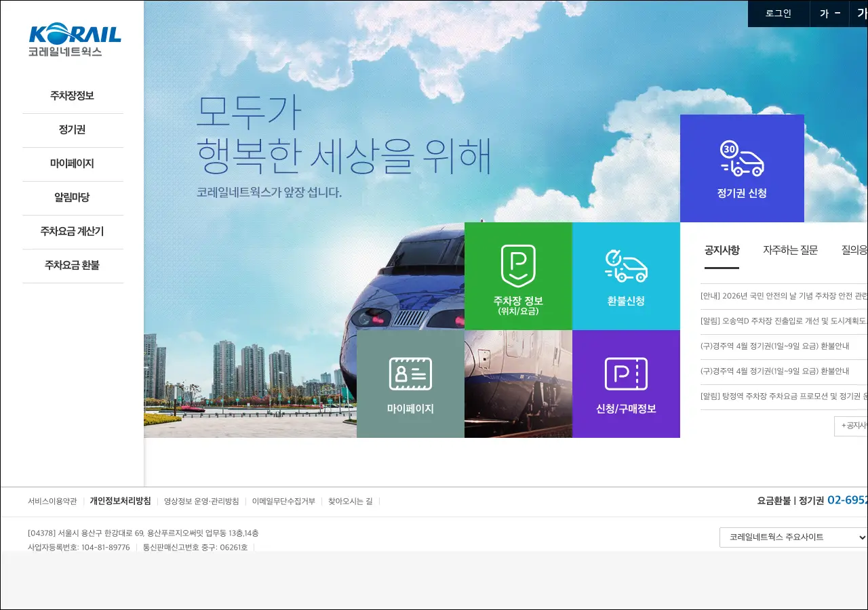Open the 개인정보처리방침 footer link
Viewport: 868px width, 610px height.
[120, 502]
